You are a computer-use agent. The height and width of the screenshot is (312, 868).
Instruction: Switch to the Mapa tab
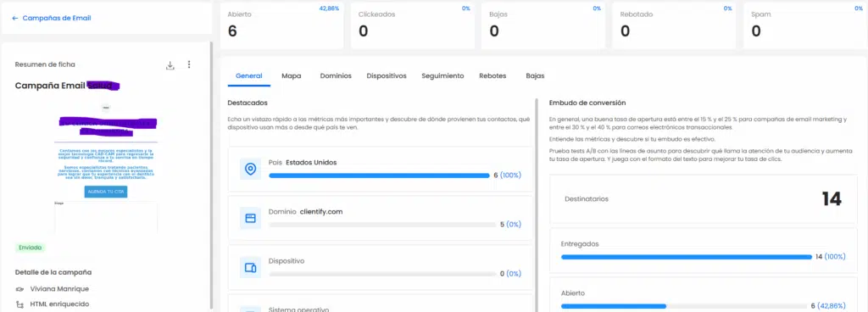click(x=292, y=75)
